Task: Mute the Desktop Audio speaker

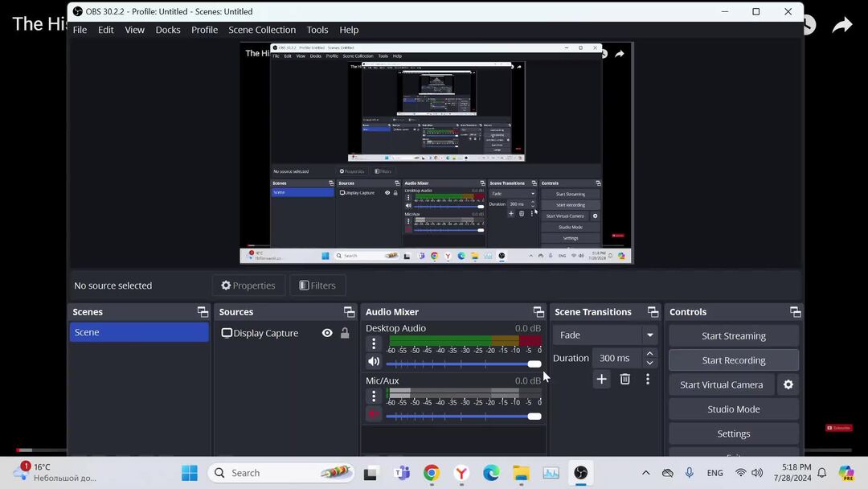Action: click(x=374, y=362)
